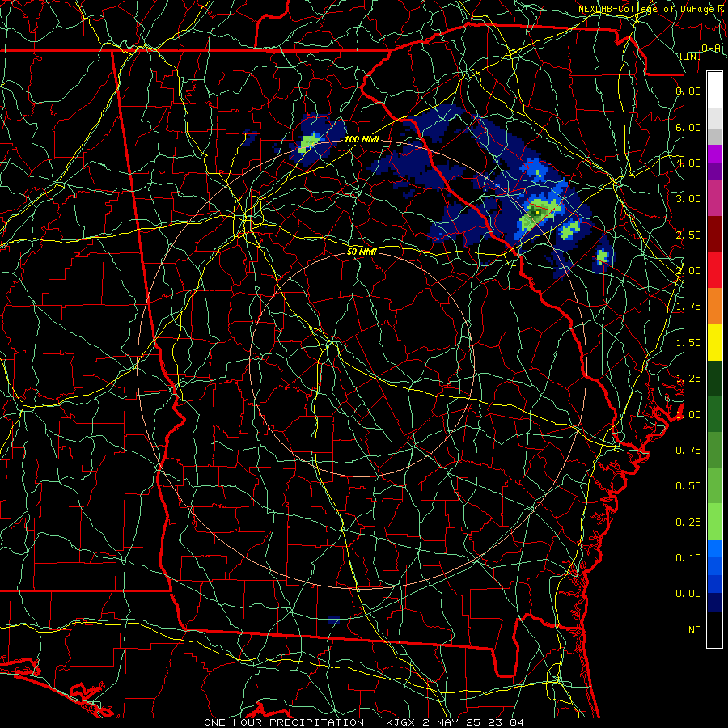Click the bright red swatch below the 2.00 label

click(714, 270)
